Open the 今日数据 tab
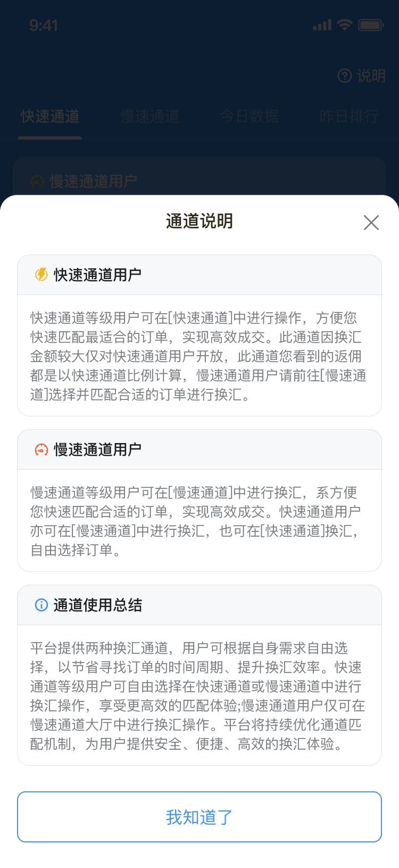399x868 pixels. (249, 116)
